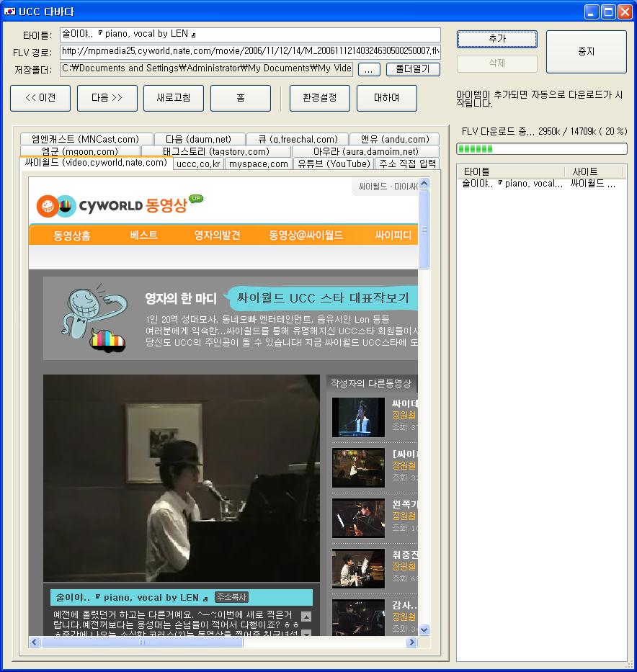Sort list by 사이트 column header
The height and width of the screenshot is (672, 637).
coord(594,171)
